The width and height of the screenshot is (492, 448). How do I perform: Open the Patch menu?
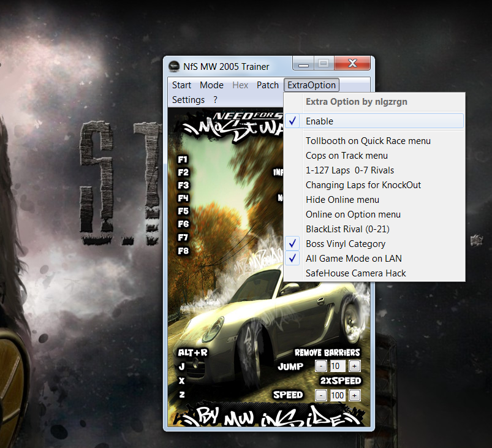[x=267, y=85]
